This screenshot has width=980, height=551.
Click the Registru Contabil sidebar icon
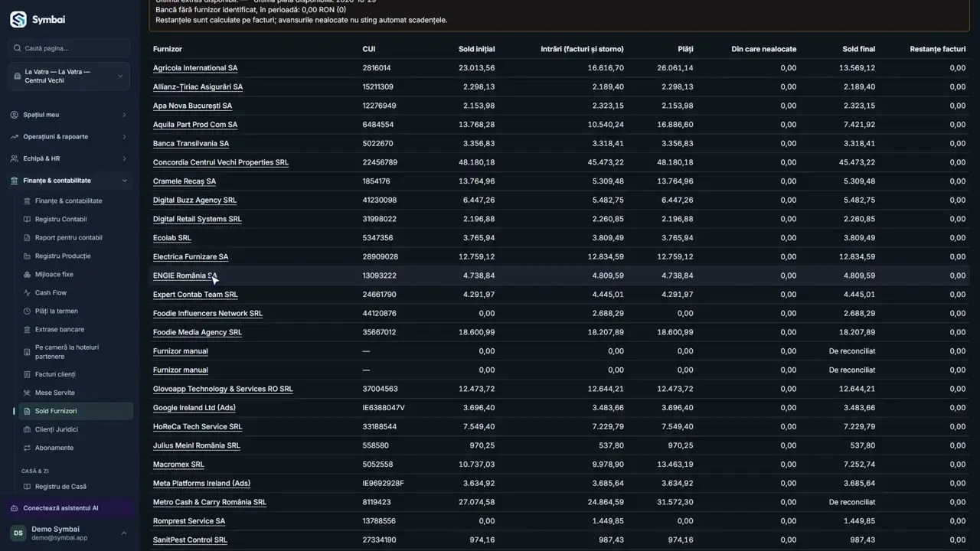click(28, 220)
